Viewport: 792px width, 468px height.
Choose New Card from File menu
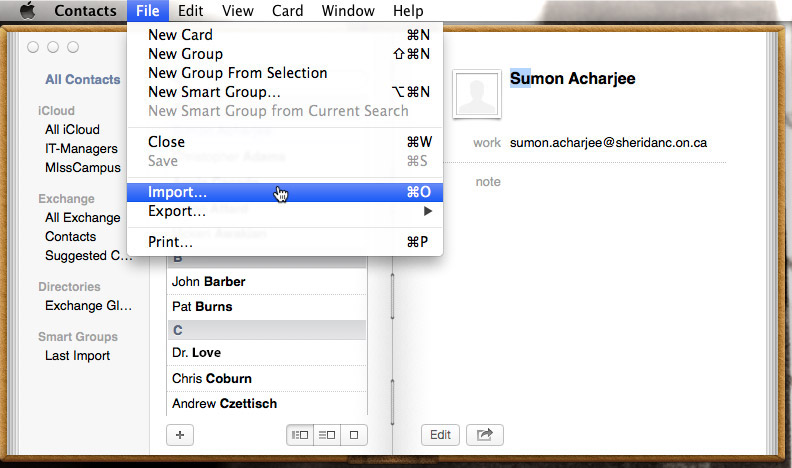click(x=285, y=35)
